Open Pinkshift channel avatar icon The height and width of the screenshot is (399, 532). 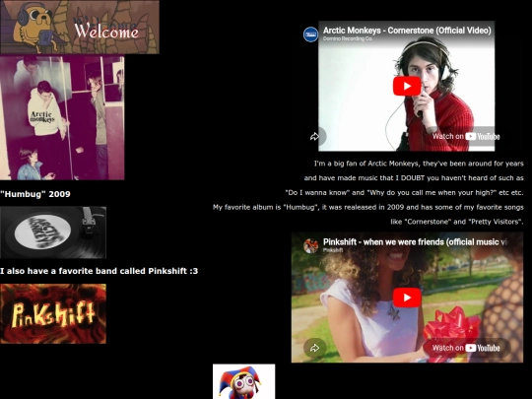pos(310,246)
